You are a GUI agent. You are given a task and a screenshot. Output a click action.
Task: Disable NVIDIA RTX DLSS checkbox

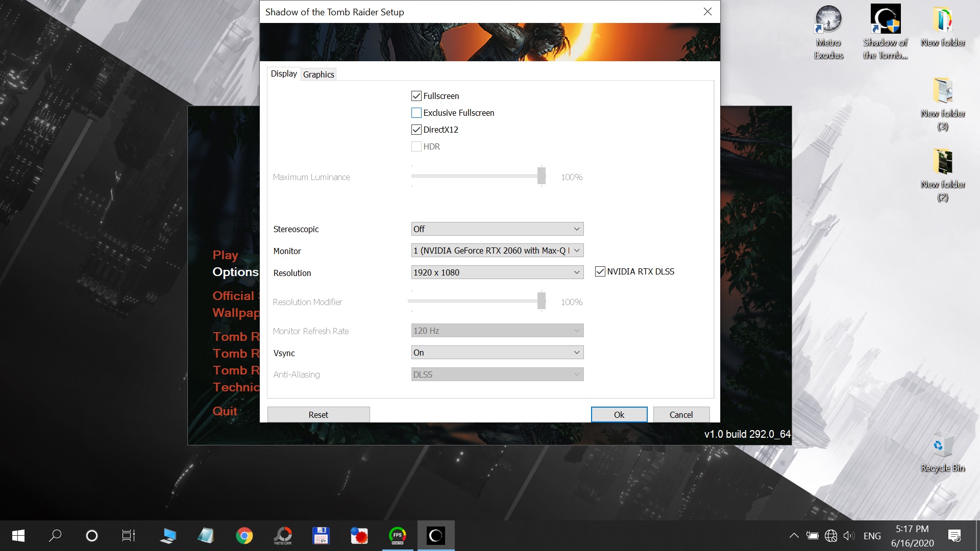point(600,271)
